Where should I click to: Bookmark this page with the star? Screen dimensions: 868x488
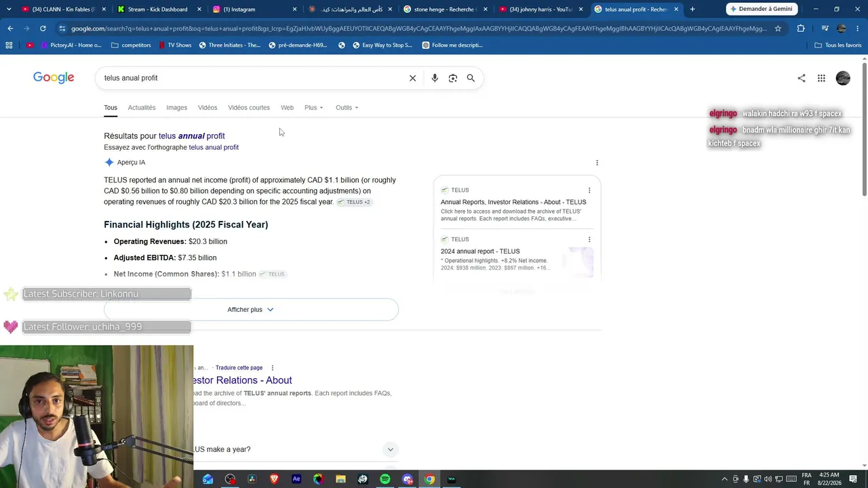click(x=778, y=28)
